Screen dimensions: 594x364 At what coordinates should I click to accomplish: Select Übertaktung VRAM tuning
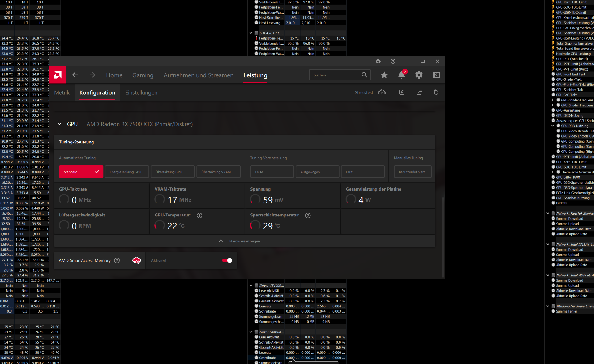[218, 172]
